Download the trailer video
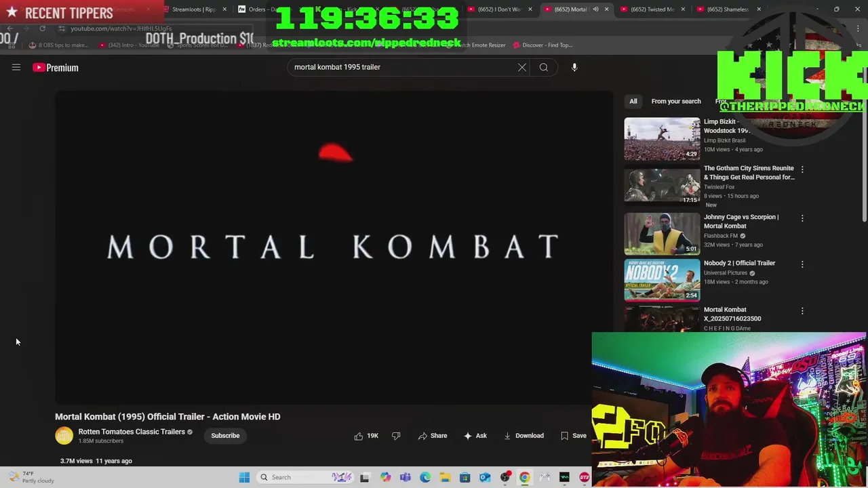Image resolution: width=868 pixels, height=488 pixels. point(524,436)
